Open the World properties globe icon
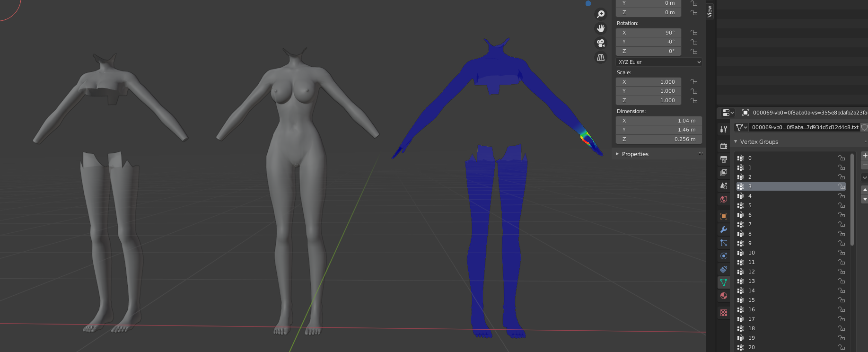The image size is (868, 352). pos(724,199)
